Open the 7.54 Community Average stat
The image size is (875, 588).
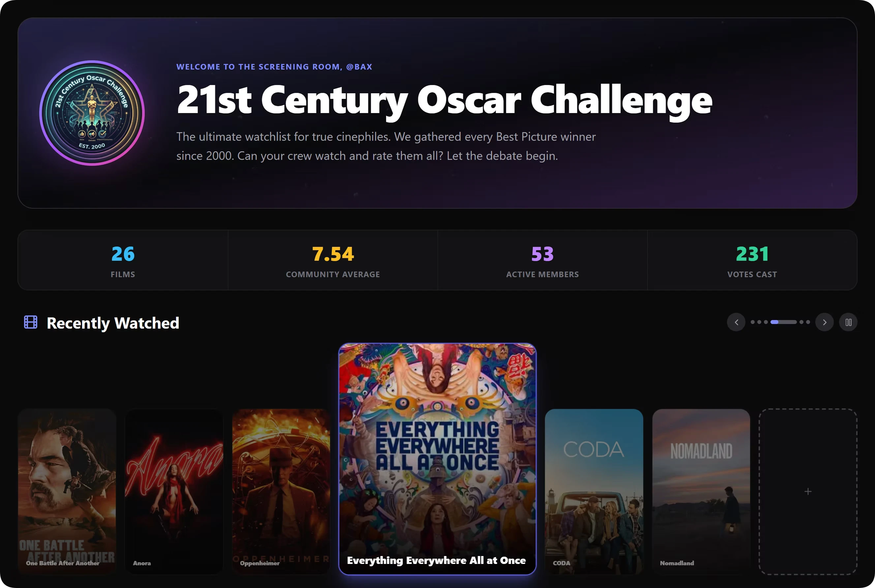pos(333,260)
